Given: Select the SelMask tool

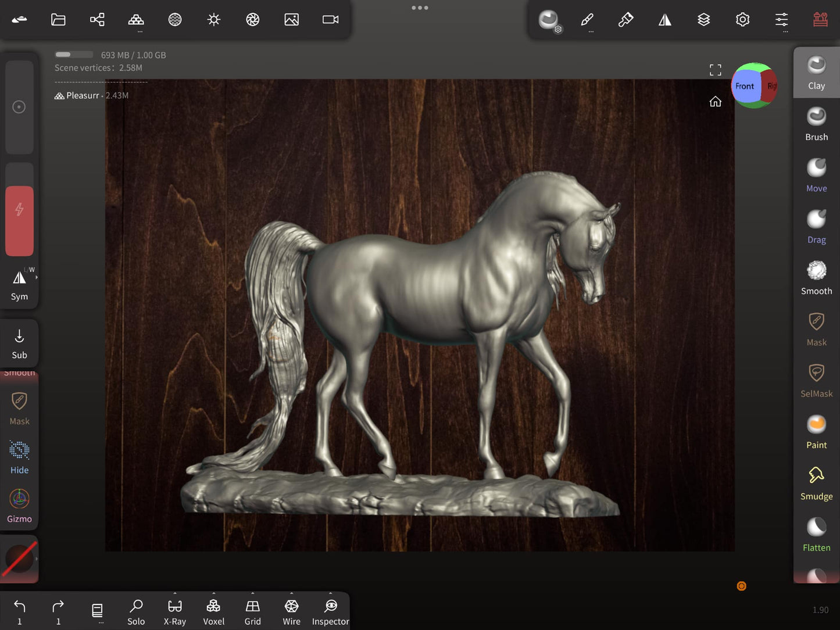Looking at the screenshot, I should click(x=816, y=381).
